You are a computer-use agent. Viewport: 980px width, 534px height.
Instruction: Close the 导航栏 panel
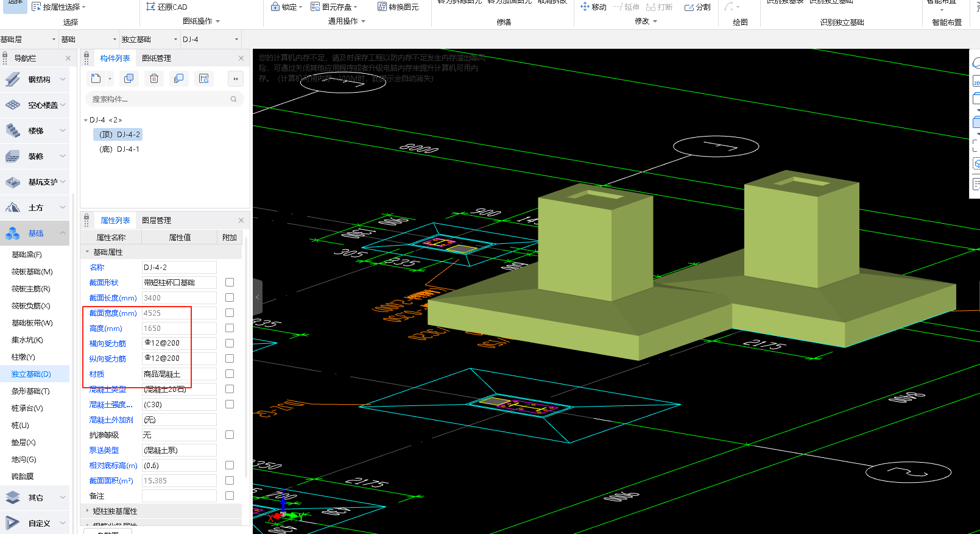[68, 59]
